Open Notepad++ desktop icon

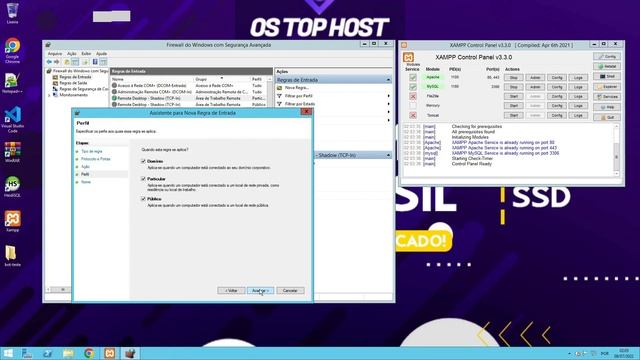(x=12, y=84)
